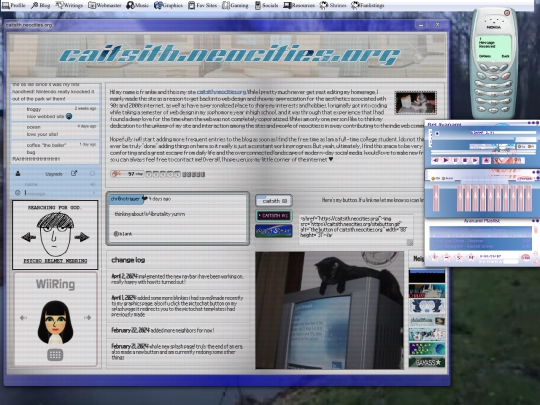Click the playlist select star button
The image size is (540, 405).
(x=459, y=257)
